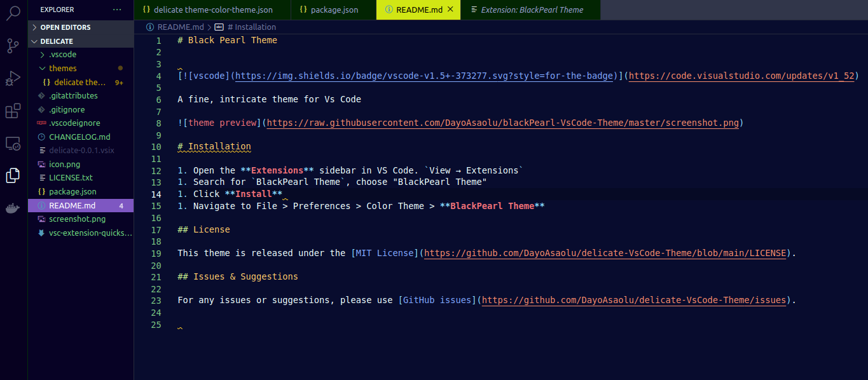
Task: Open the Source Control view
Action: (x=13, y=46)
